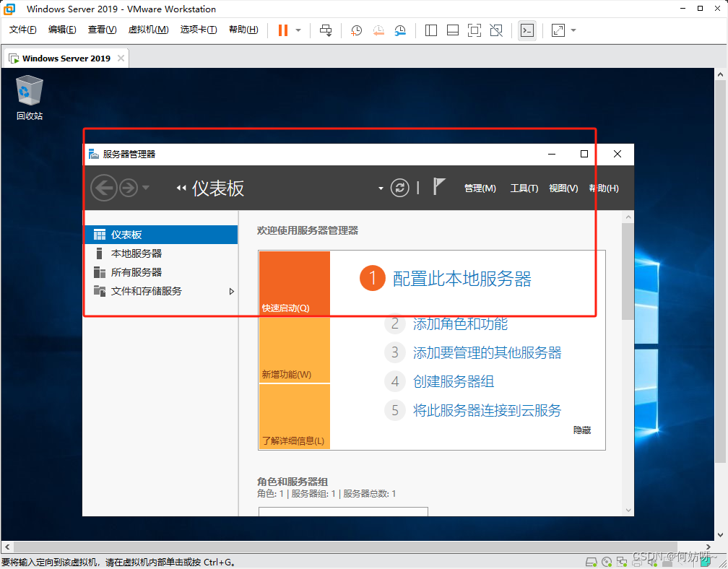The width and height of the screenshot is (728, 569).
Task: Open the stretch display dropdown arrow
Action: pyautogui.click(x=573, y=30)
